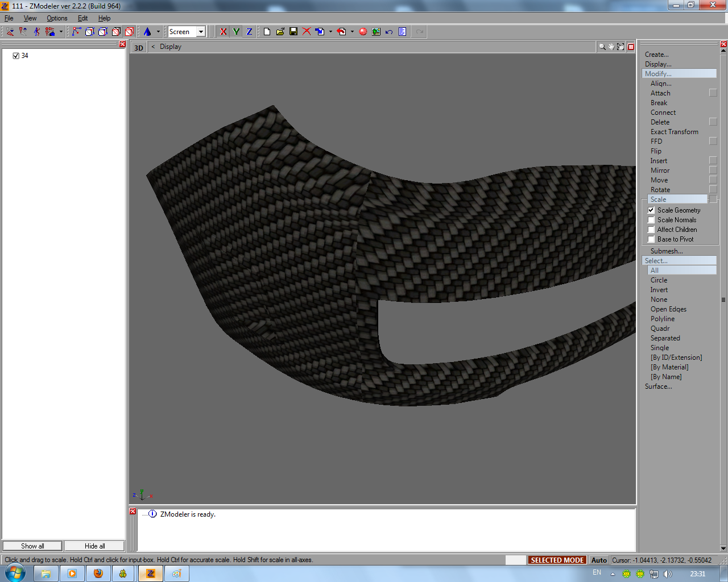The height and width of the screenshot is (582, 728).
Task: Toggle visibility checkbox for object 34
Action: click(x=16, y=56)
